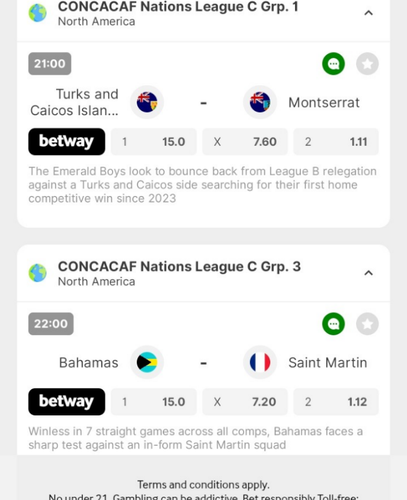Open comments for Bahamas vs Saint Martin
Viewport: 407px width, 500px height.
pyautogui.click(x=333, y=324)
